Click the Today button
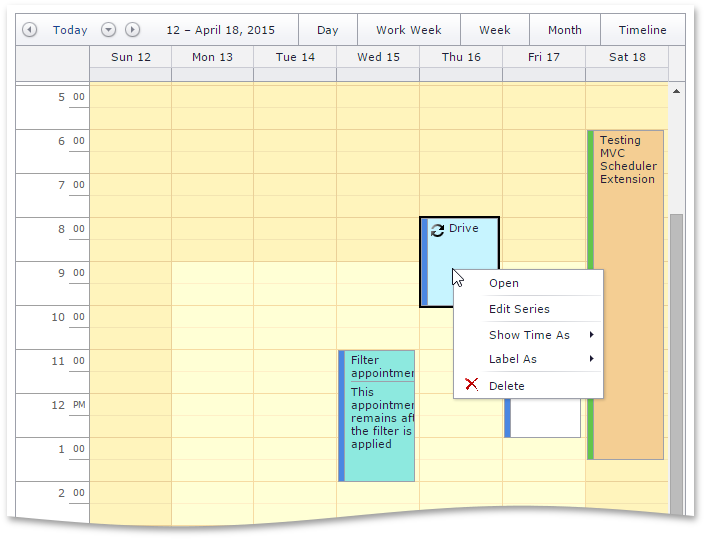 [70, 30]
